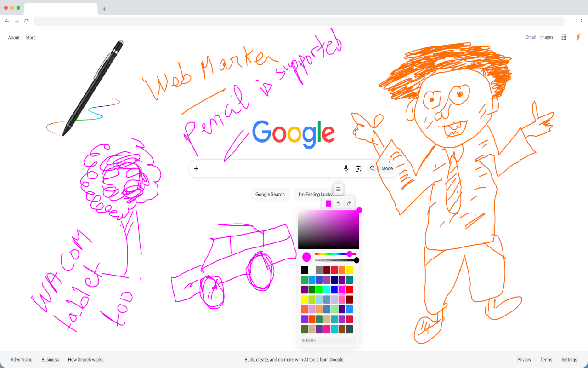The height and width of the screenshot is (368, 588).
Task: Pick the dark slate gray swatch
Action: tap(349, 329)
